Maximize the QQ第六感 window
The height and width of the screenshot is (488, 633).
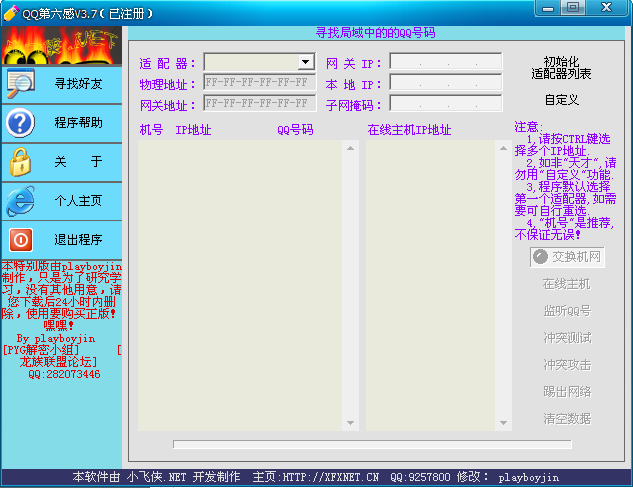coord(572,8)
